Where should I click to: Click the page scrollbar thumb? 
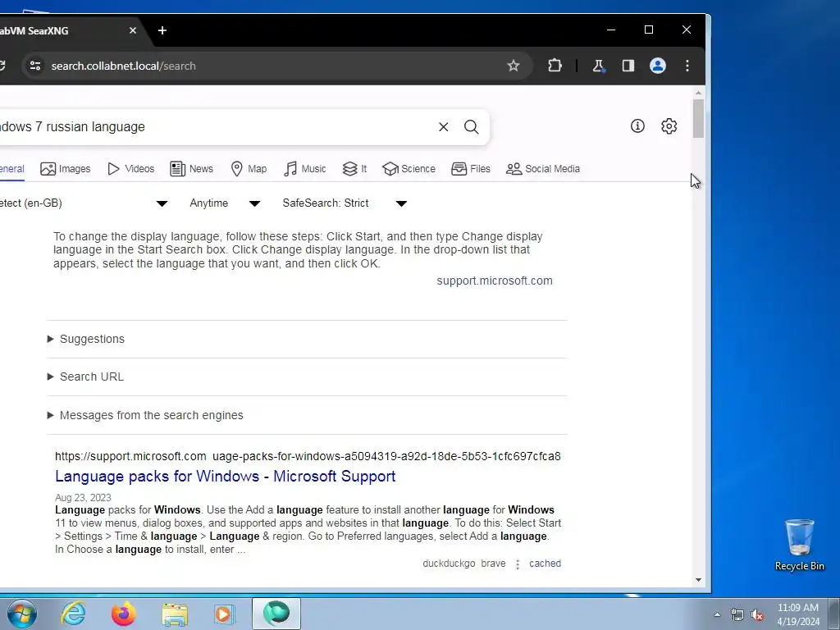tap(698, 118)
